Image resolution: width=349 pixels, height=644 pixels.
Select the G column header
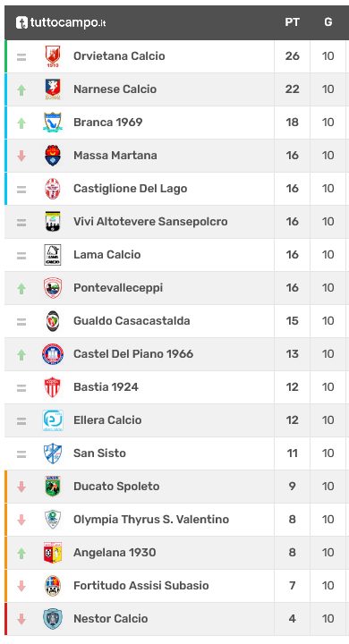[x=328, y=22]
